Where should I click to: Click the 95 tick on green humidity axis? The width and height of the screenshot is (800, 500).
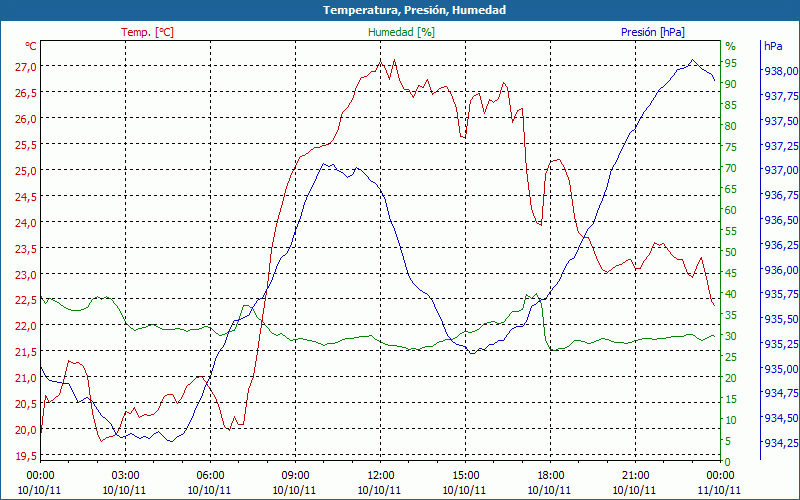click(731, 63)
